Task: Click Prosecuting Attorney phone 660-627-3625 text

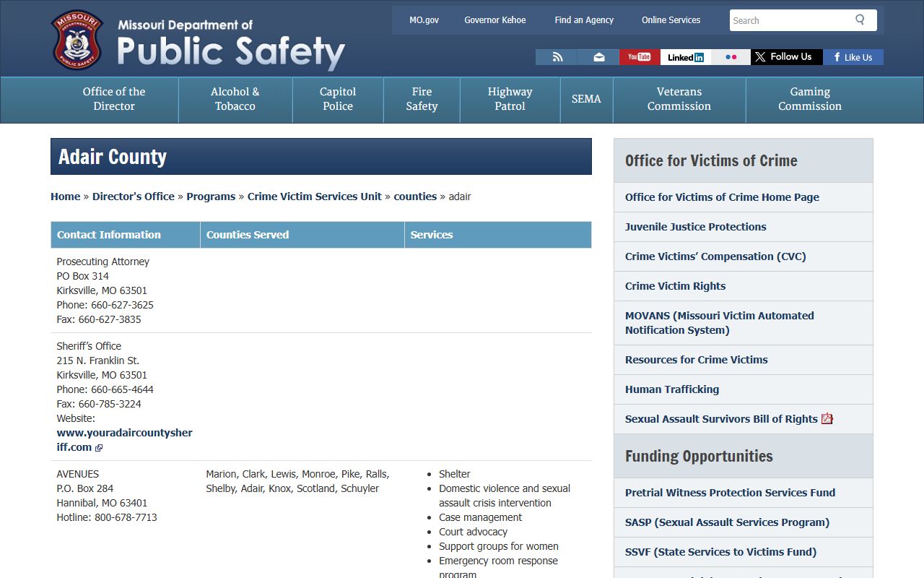Action: [x=105, y=305]
